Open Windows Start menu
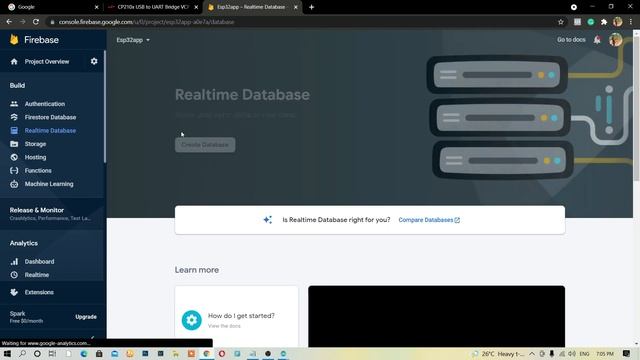 [x=7, y=354]
